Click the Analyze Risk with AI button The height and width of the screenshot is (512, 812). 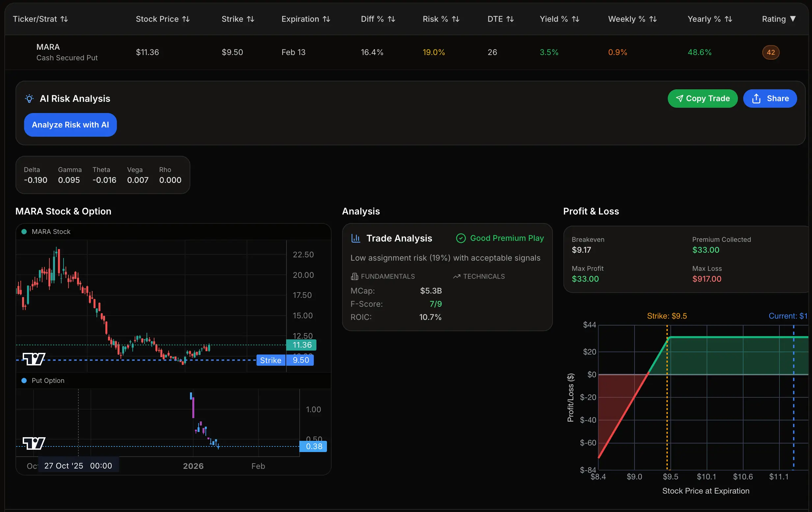pos(70,125)
